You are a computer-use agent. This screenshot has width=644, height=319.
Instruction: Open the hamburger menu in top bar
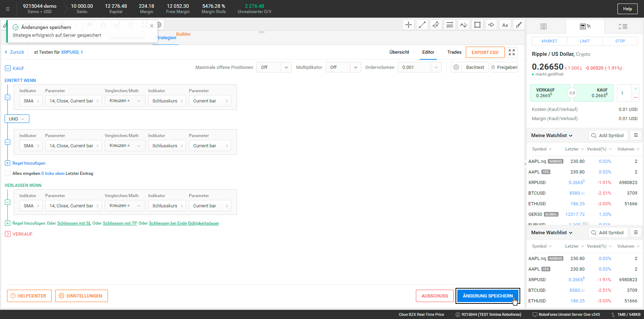[8, 9]
